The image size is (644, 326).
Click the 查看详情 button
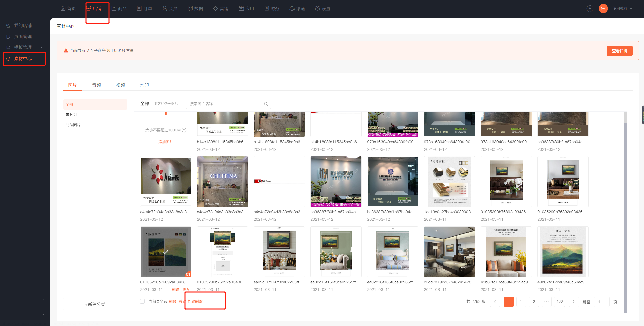pyautogui.click(x=619, y=51)
